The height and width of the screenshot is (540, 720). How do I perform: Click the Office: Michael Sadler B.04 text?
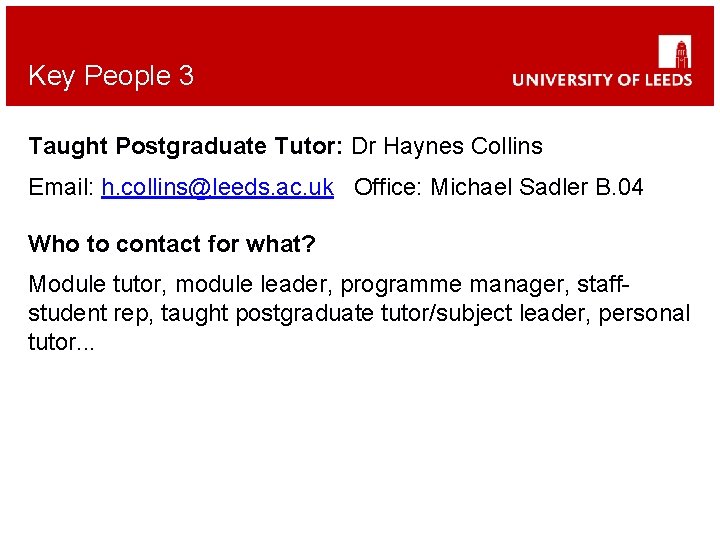498,187
